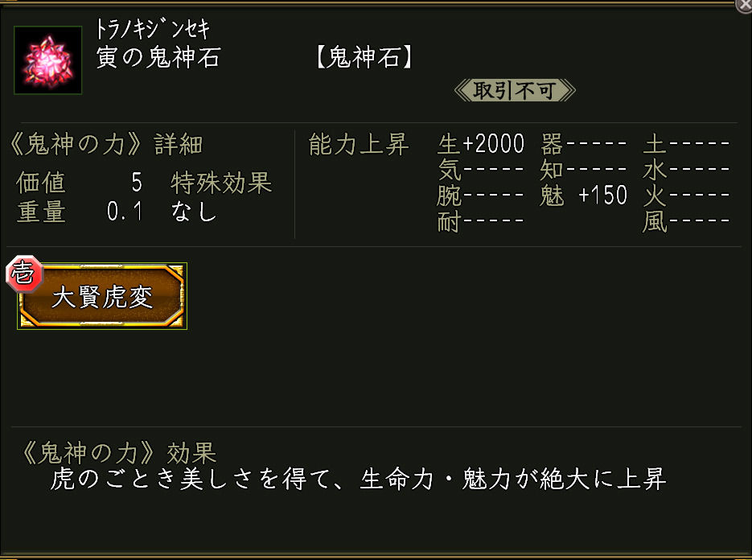Click the pink 寅の鬼神石 item icon

(48, 60)
